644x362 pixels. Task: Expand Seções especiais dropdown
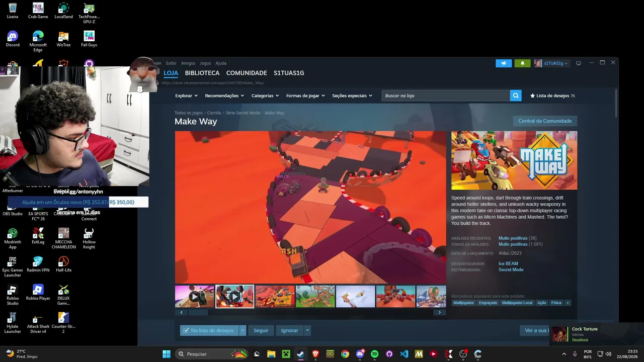point(352,96)
